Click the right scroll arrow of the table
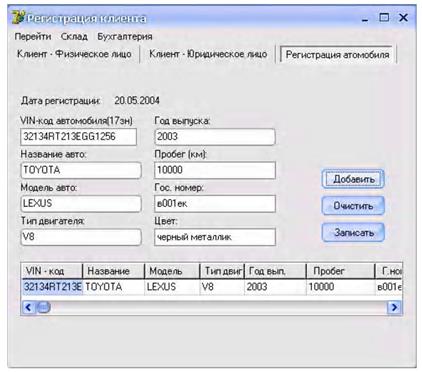Viewport: 422px width, 372px height. [x=394, y=307]
